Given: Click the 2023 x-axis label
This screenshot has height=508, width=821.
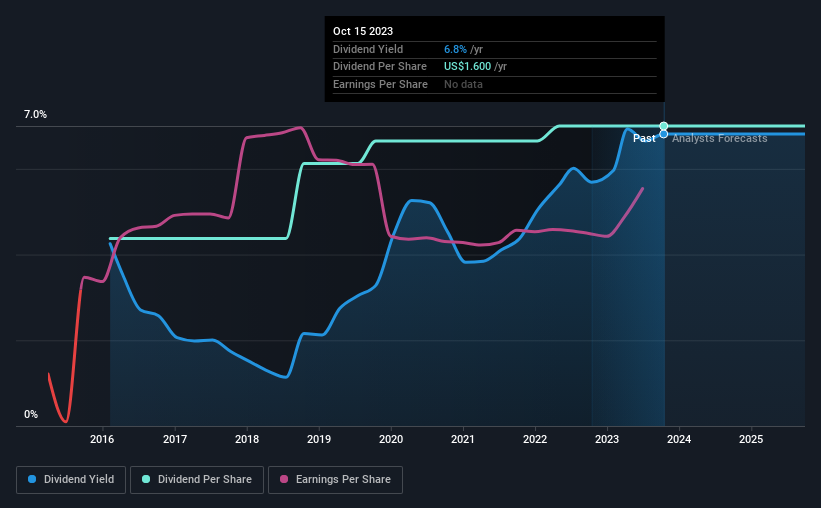Looking at the screenshot, I should pos(607,439).
